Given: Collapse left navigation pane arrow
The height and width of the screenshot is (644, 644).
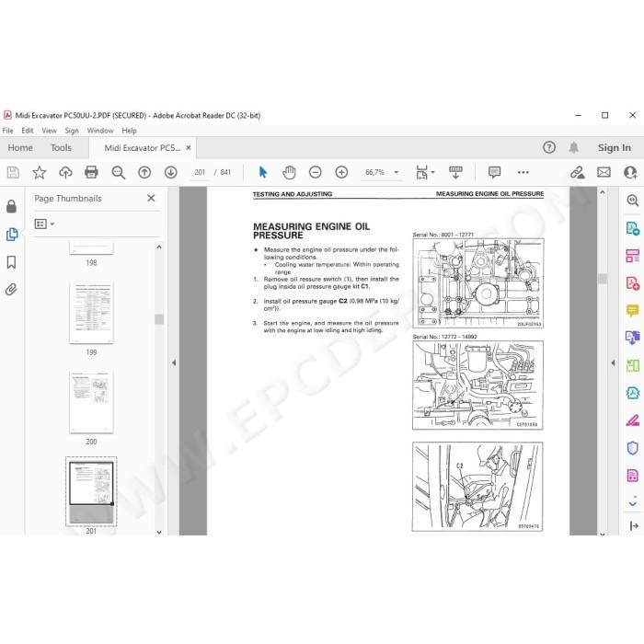Looking at the screenshot, I should click(174, 362).
